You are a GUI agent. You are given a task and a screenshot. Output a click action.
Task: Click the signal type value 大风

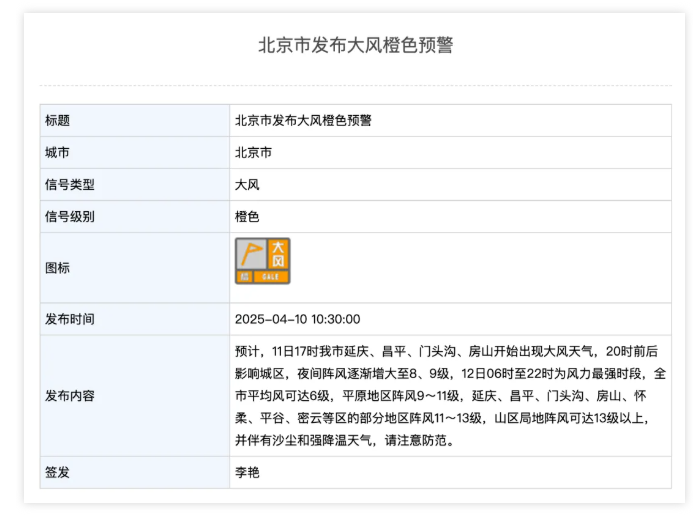coord(247,185)
